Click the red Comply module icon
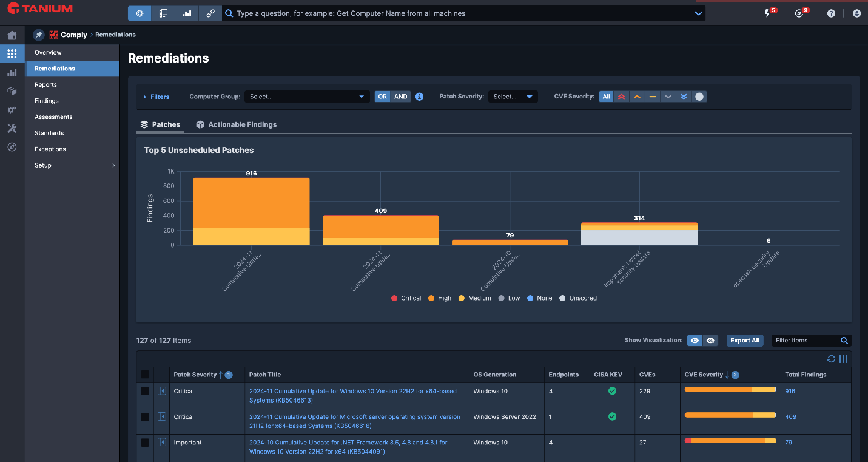The image size is (868, 462). 54,35
